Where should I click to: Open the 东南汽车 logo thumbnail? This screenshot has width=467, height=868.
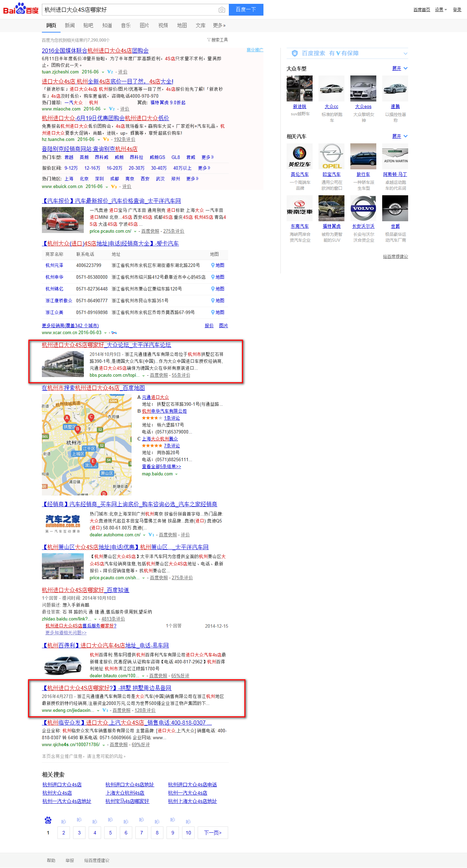pyautogui.click(x=300, y=208)
